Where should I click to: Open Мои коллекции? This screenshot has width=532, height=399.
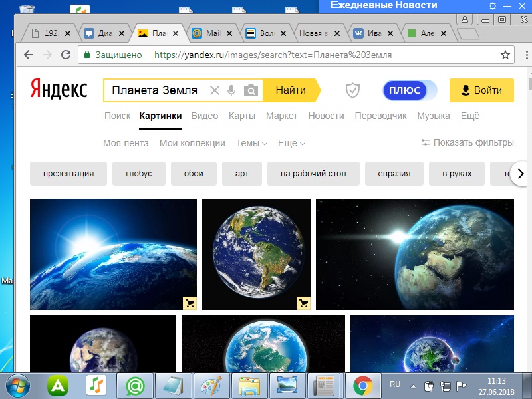tap(192, 143)
